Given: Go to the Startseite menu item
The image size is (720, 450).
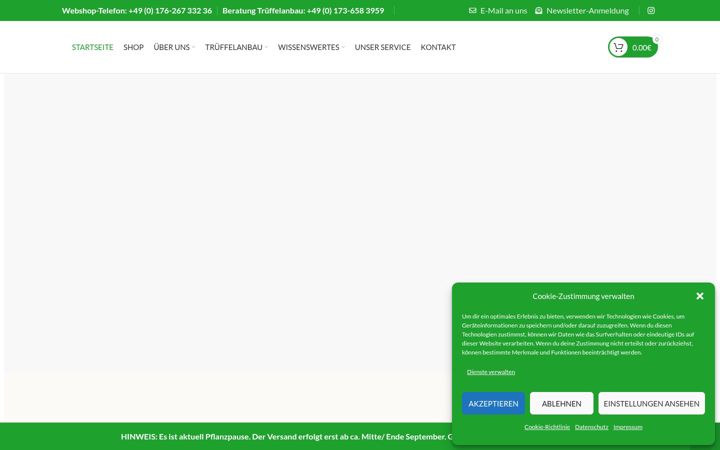Looking at the screenshot, I should pyautogui.click(x=92, y=47).
